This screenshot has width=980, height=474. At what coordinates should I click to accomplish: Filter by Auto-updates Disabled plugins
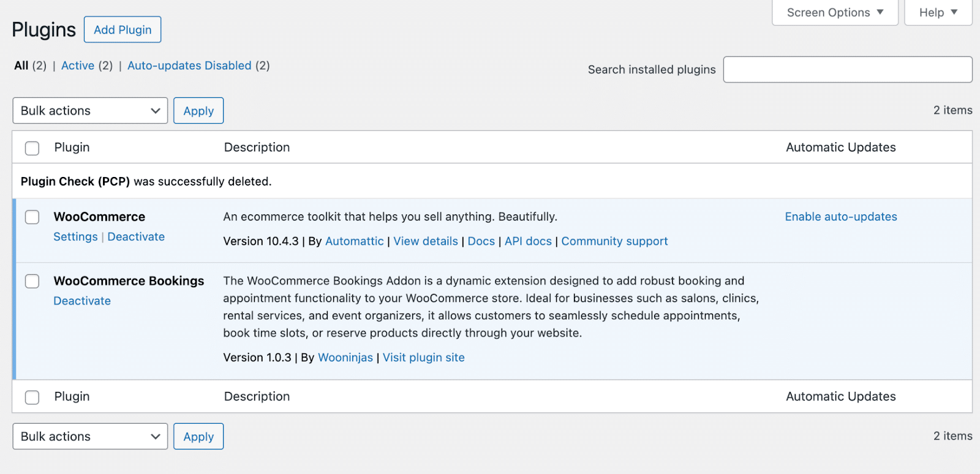[x=189, y=66]
